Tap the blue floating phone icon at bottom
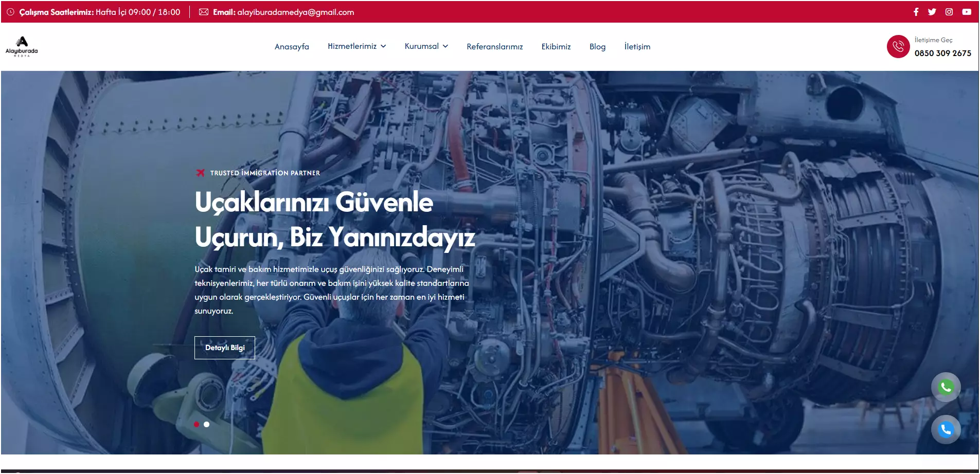Screen dimensions: 980x474 946,429
